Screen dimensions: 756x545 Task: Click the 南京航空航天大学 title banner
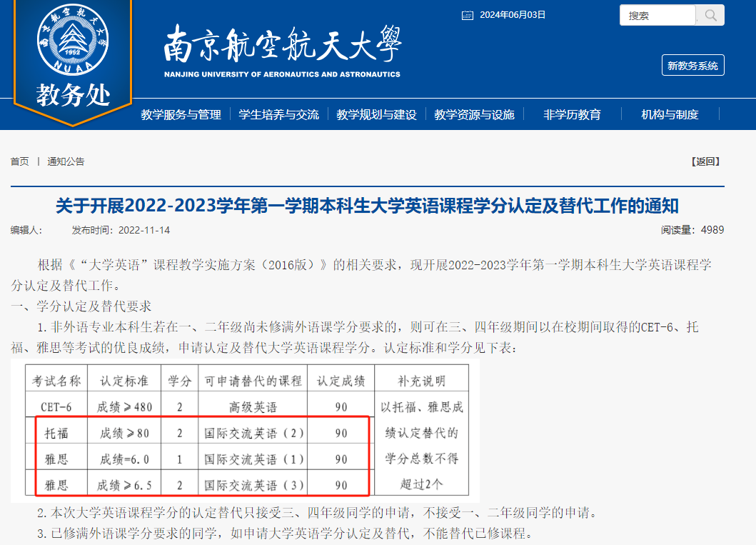point(283,51)
